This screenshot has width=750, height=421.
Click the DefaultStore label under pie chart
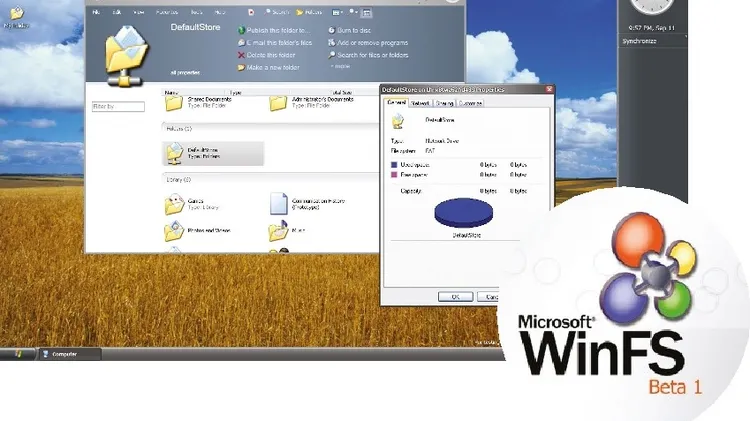pos(466,235)
